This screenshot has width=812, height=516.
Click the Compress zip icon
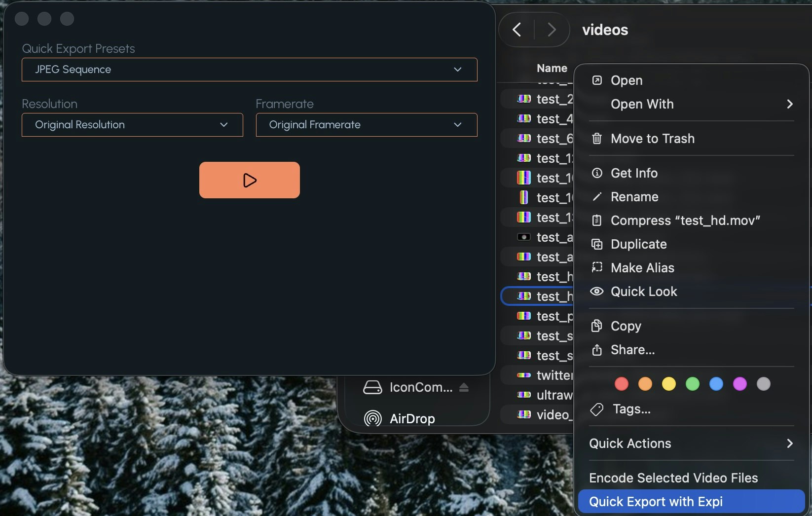597,221
